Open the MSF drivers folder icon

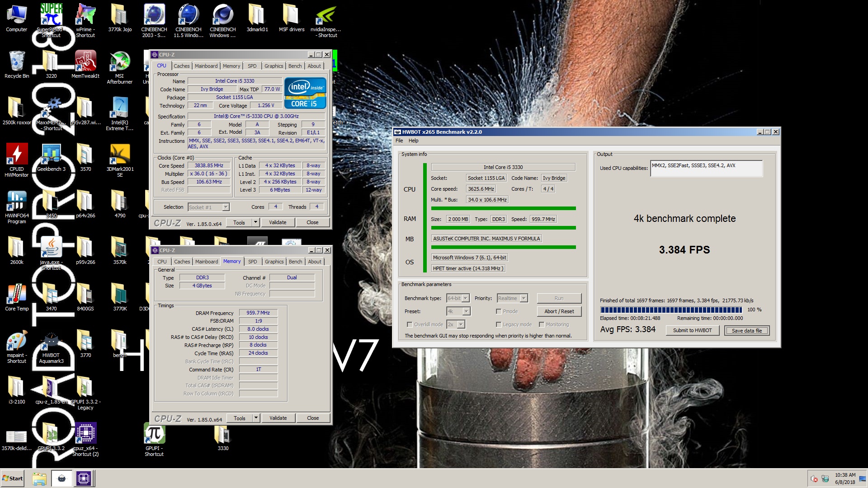point(292,18)
